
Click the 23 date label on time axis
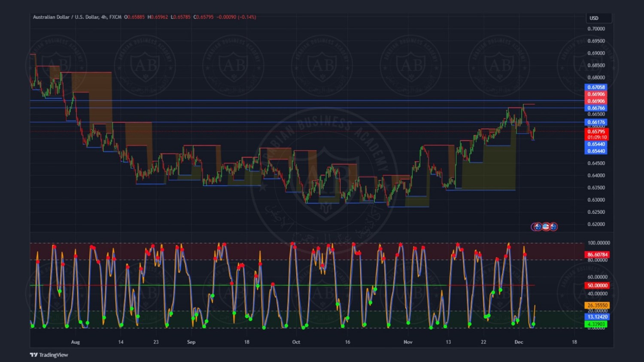pyautogui.click(x=156, y=342)
